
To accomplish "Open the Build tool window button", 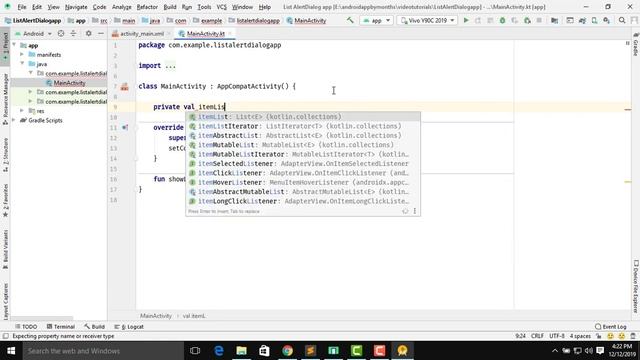I will pyautogui.click(x=95, y=327).
